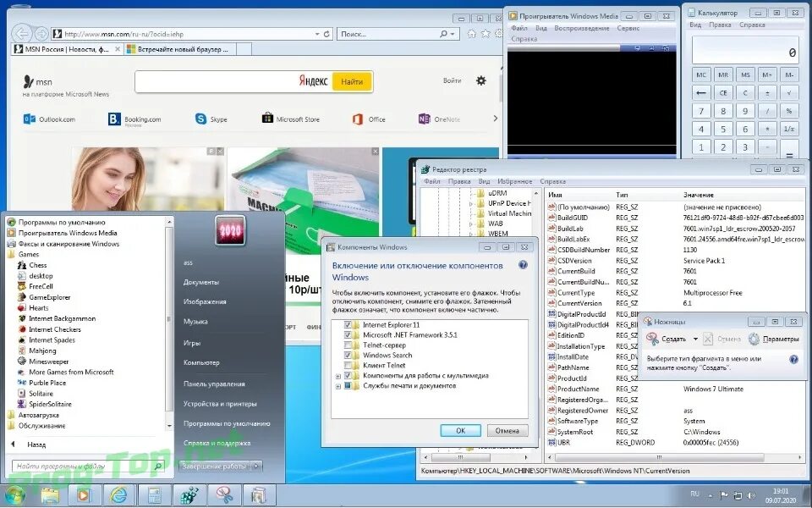Uncheck Internet Explorer 11 component
Screen dimensions: 812x508
[348, 325]
